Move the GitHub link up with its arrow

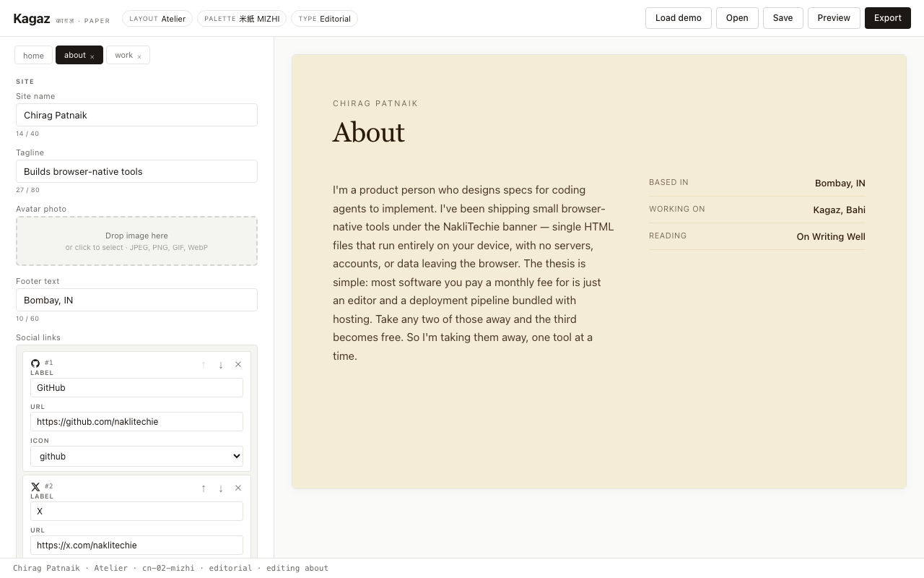(x=204, y=365)
